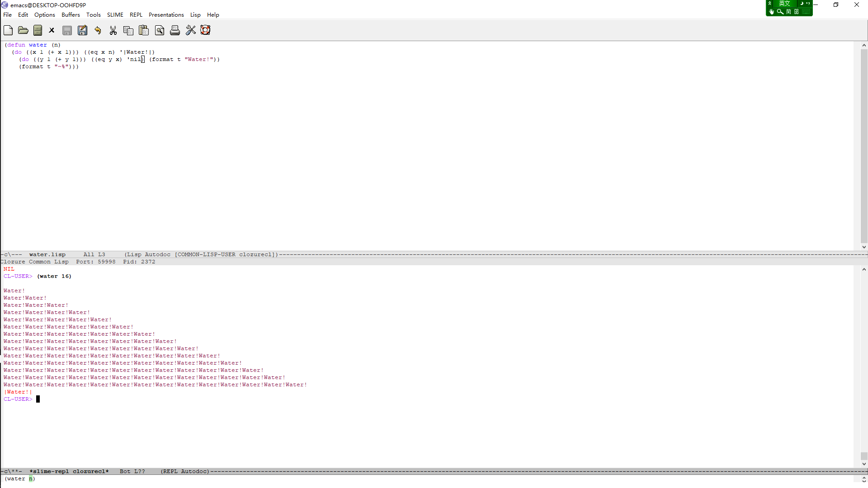Open the Dired directory icon
The image size is (868, 488).
[x=38, y=30]
